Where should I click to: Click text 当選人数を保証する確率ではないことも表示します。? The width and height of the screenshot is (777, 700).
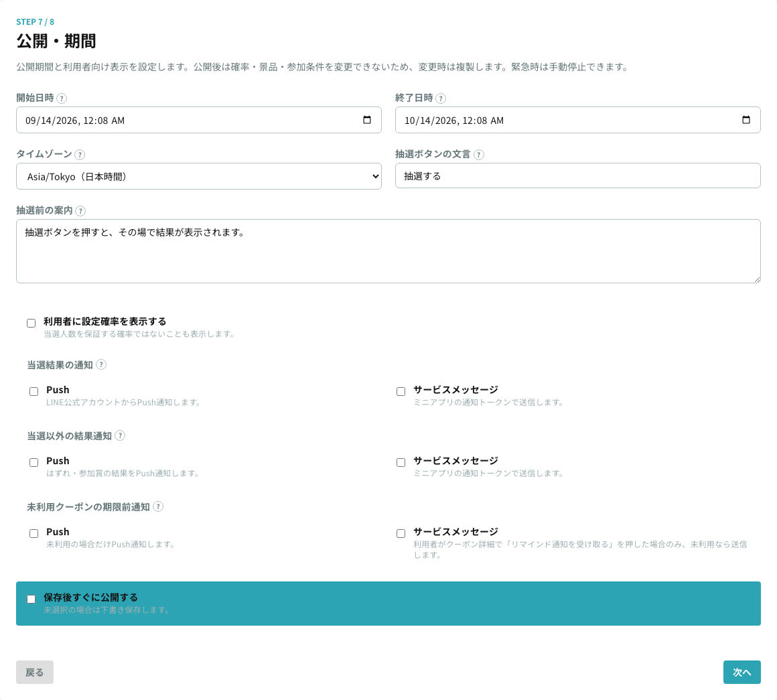[x=139, y=334]
